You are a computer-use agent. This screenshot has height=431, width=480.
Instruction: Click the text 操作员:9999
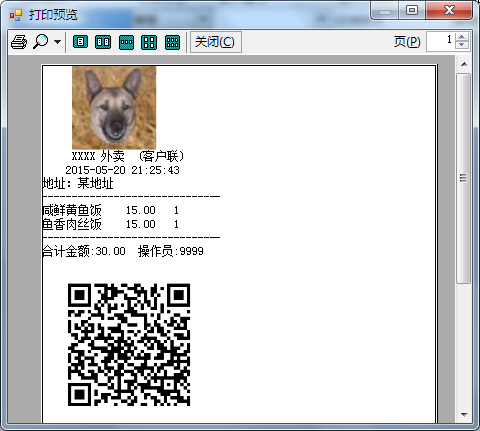pos(170,251)
